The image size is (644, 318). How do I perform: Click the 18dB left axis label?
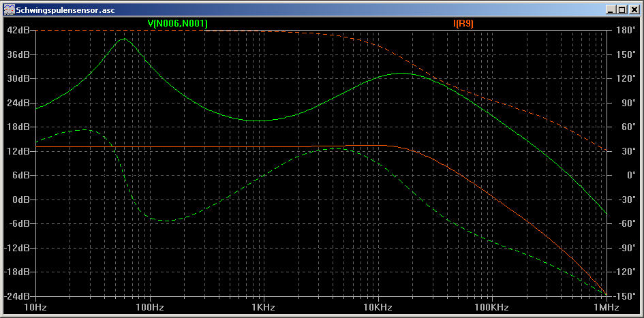coord(19,127)
